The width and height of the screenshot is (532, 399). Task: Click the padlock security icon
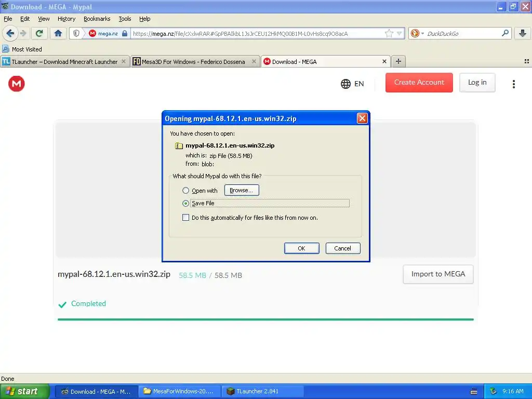(x=125, y=33)
